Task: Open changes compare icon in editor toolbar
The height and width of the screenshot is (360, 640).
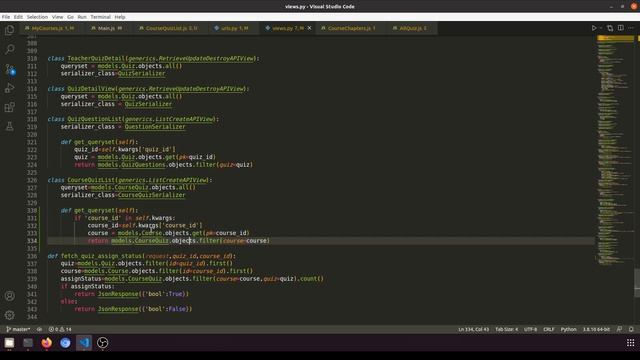Action: point(610,28)
